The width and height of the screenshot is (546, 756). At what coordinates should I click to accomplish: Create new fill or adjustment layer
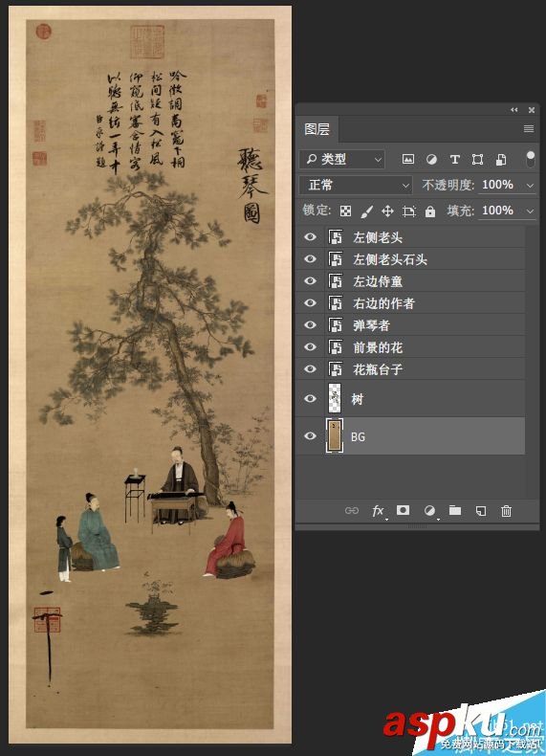tap(430, 511)
